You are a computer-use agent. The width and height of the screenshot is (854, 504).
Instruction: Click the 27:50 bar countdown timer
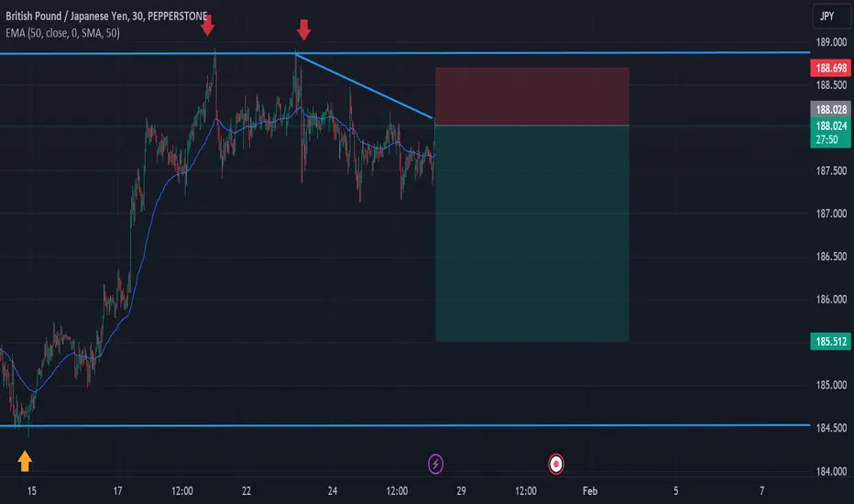coord(827,140)
